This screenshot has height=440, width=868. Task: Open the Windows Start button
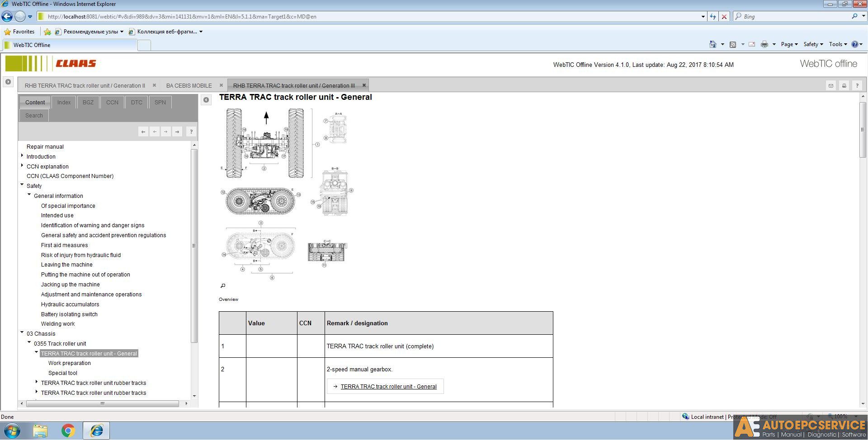[x=12, y=431]
